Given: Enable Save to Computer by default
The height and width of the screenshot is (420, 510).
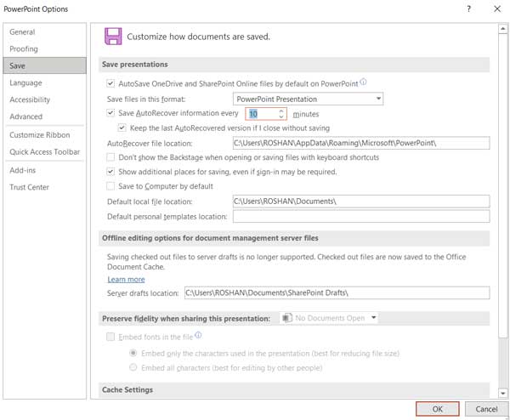Looking at the screenshot, I should [x=110, y=186].
